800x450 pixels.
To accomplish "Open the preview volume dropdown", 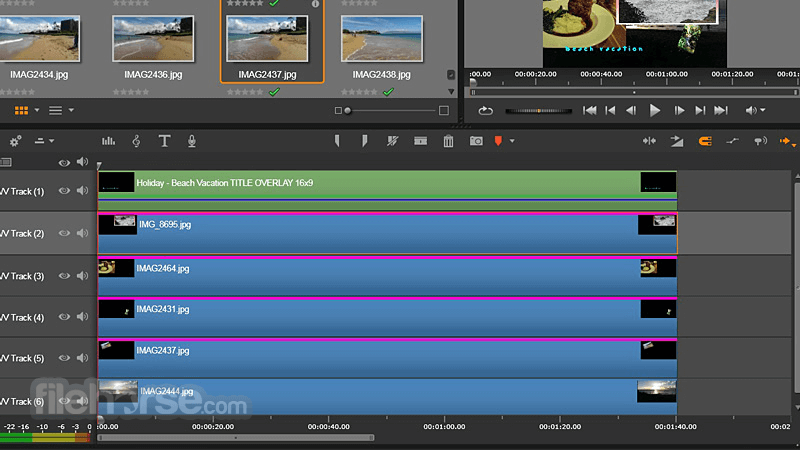I will pos(763,110).
